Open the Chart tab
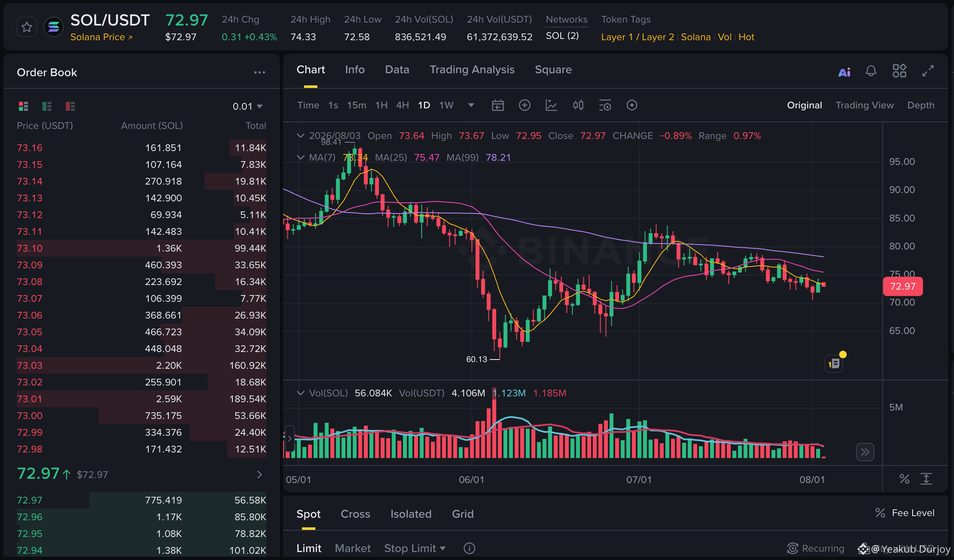 click(x=311, y=69)
